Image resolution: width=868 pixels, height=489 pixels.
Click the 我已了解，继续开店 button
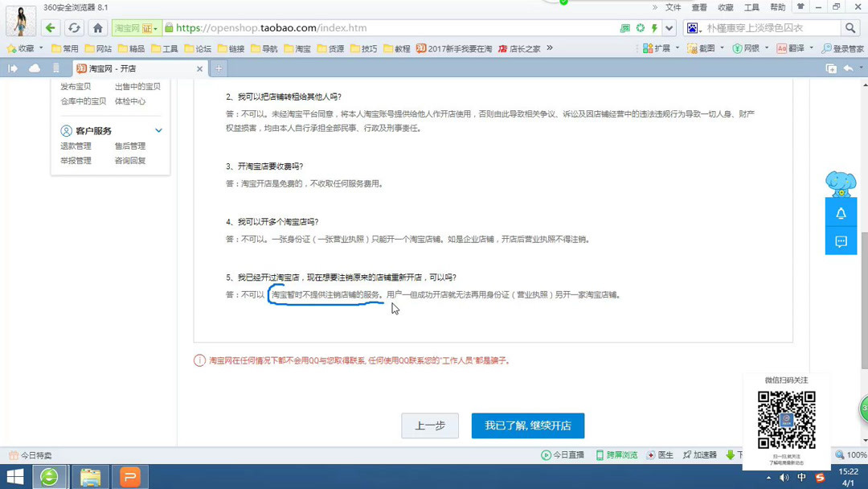(x=527, y=425)
